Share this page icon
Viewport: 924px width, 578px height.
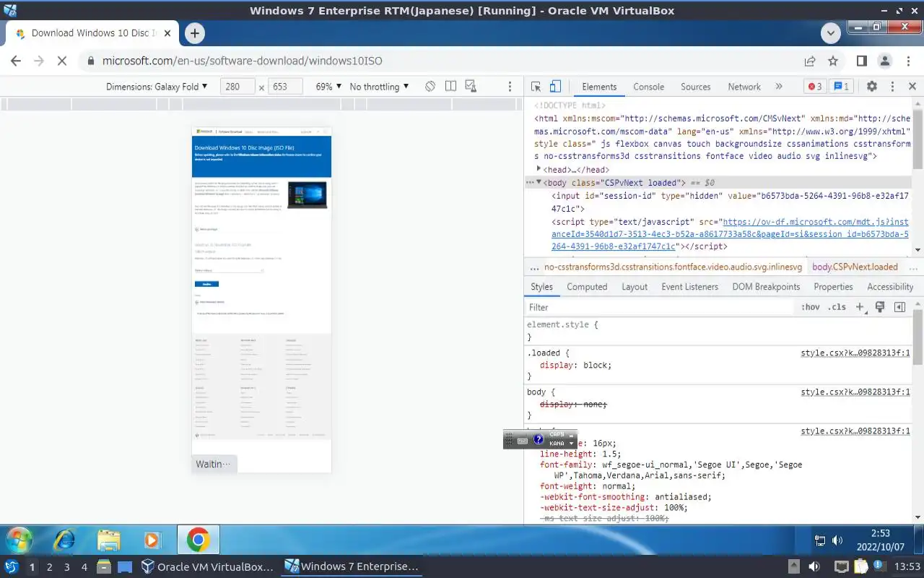(810, 61)
